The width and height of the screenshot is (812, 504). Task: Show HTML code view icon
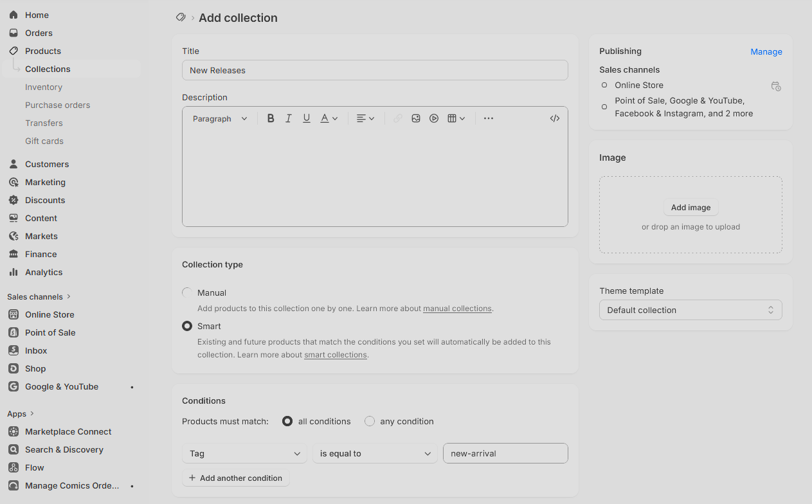(555, 118)
